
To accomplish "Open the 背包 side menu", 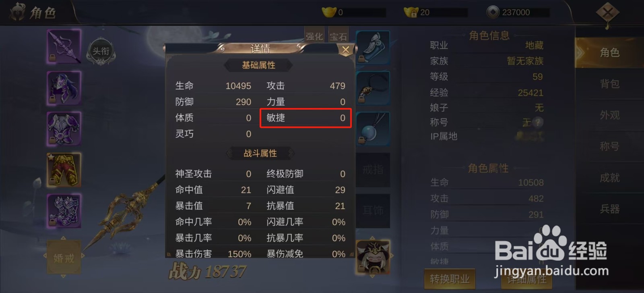I will (609, 84).
